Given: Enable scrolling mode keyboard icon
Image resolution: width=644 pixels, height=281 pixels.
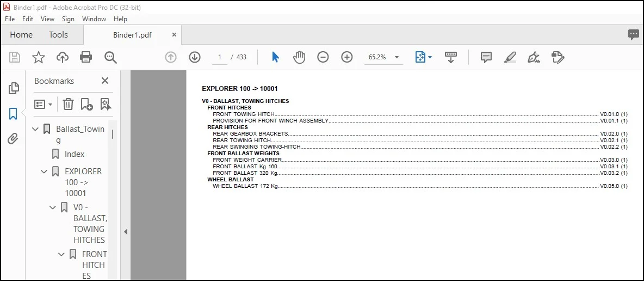Looking at the screenshot, I should [x=451, y=57].
